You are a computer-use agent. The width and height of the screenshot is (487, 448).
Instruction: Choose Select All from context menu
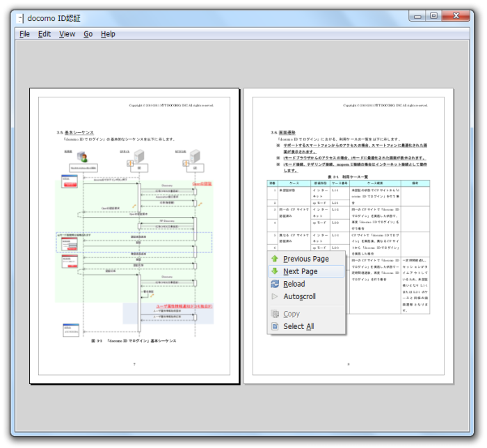click(x=306, y=326)
